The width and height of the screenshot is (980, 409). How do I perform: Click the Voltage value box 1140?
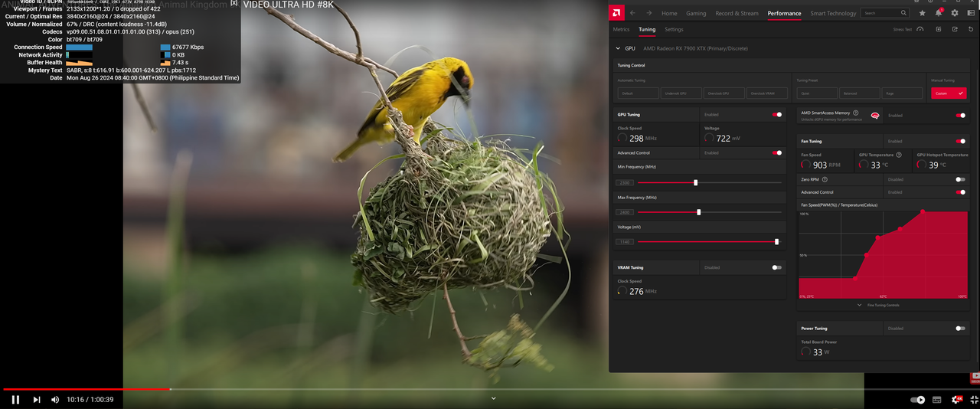(x=625, y=242)
